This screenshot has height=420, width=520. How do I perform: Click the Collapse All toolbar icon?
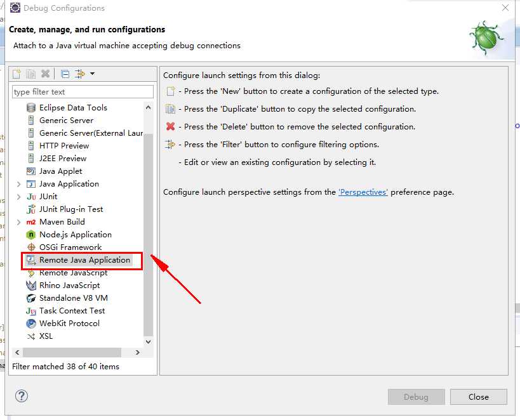[x=65, y=74]
